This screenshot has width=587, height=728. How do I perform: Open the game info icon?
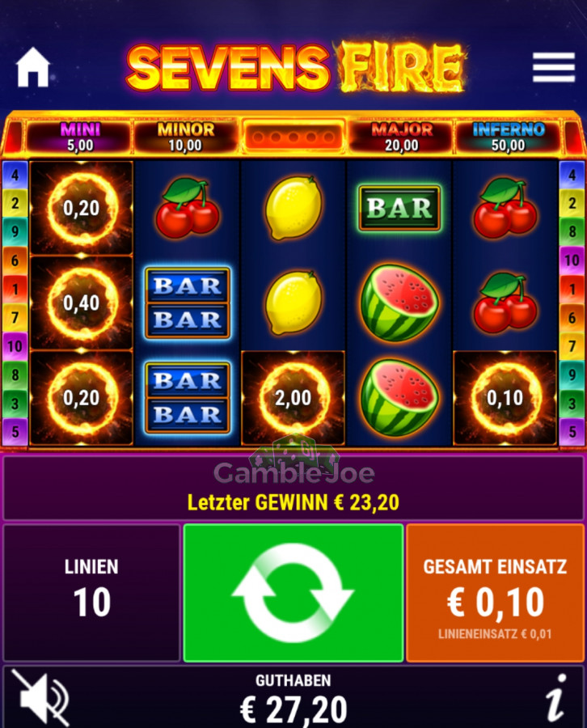pos(556,698)
